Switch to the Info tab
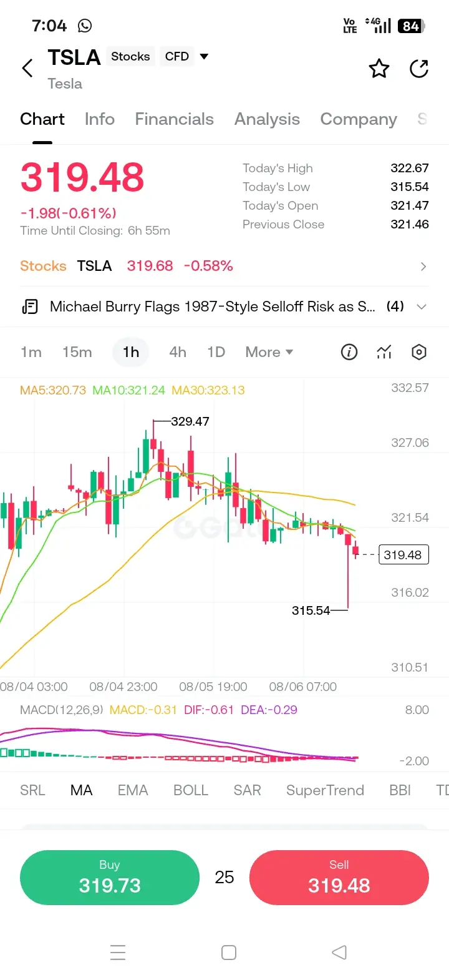 point(100,119)
